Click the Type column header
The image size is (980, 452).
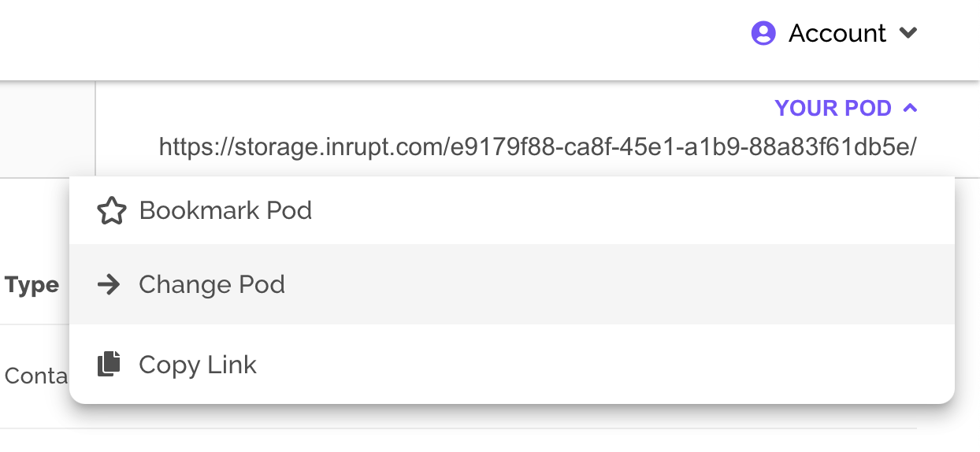click(x=32, y=285)
